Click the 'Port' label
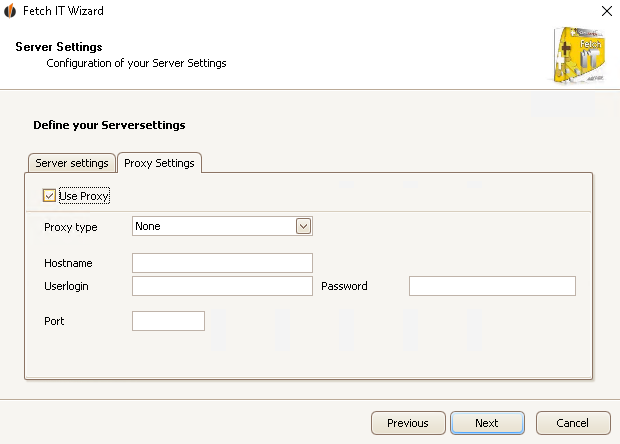Screen dimensions: 620x444 coord(54,321)
